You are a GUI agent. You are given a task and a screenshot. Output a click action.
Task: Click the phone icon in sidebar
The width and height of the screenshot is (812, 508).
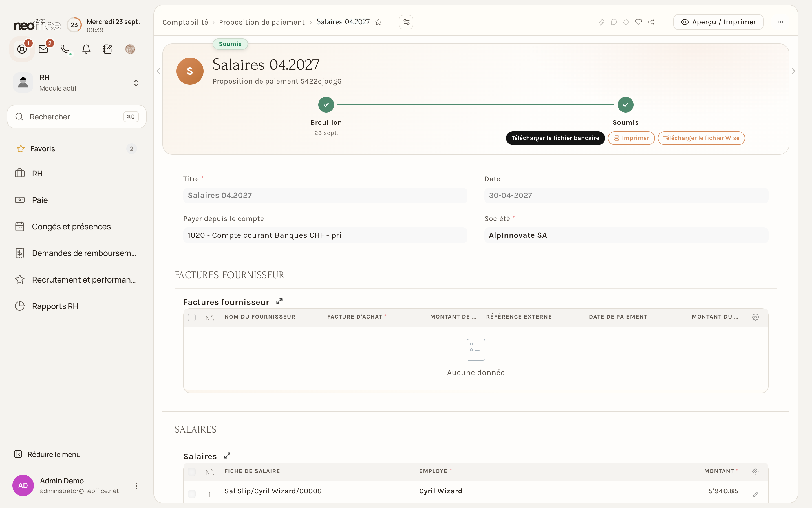coord(65,49)
